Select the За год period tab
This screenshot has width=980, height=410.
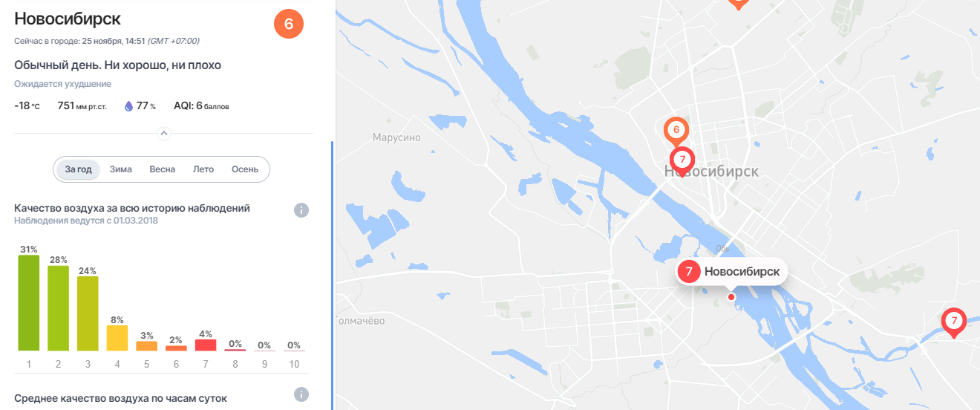coord(78,169)
